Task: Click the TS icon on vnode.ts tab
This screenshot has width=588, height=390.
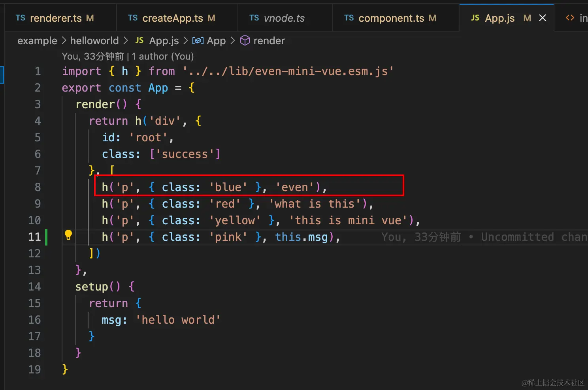Action: tap(254, 18)
